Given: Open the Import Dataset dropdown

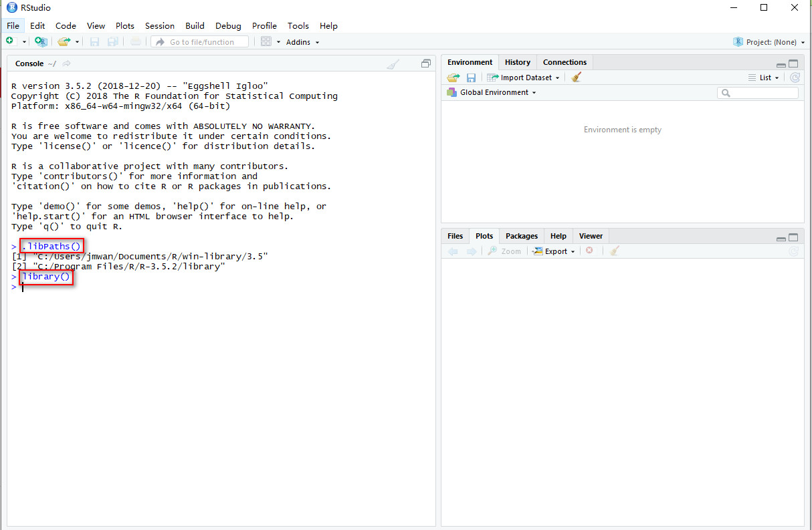Looking at the screenshot, I should [x=523, y=78].
